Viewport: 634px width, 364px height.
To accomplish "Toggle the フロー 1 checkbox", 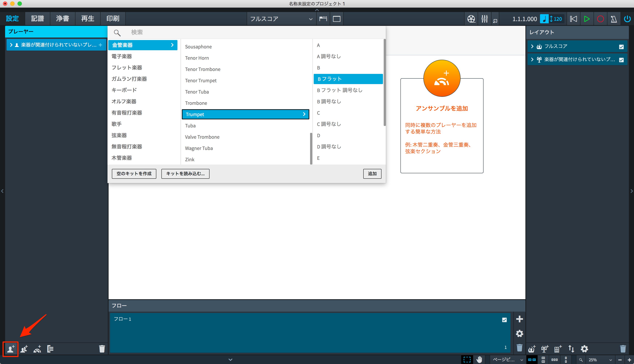I will [504, 320].
